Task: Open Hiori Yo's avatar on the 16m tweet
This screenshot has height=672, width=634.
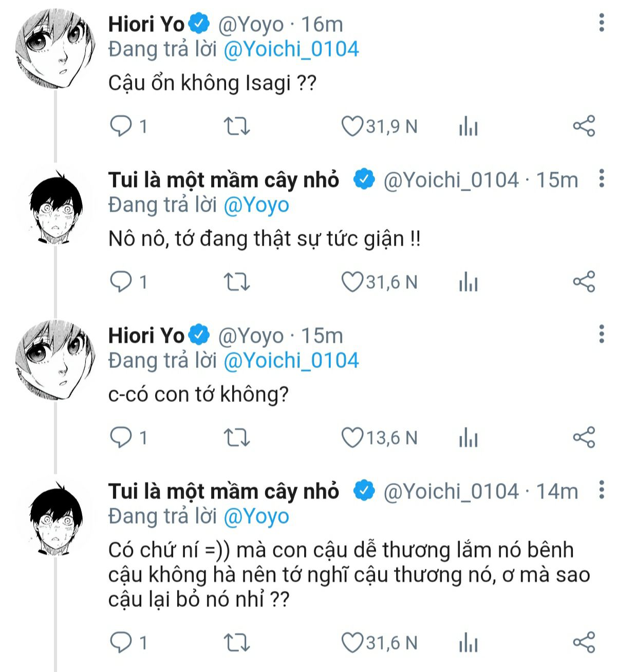Action: [x=55, y=49]
